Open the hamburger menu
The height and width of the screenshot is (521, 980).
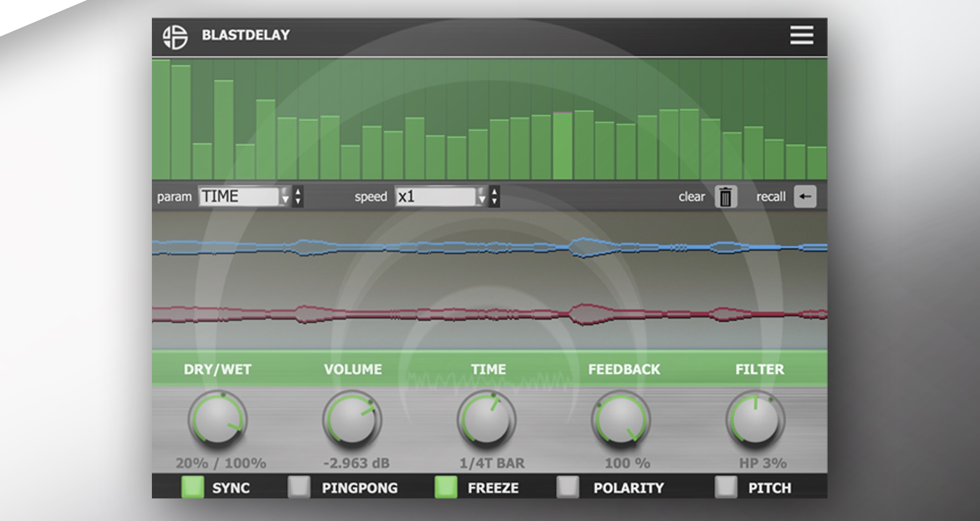(801, 35)
